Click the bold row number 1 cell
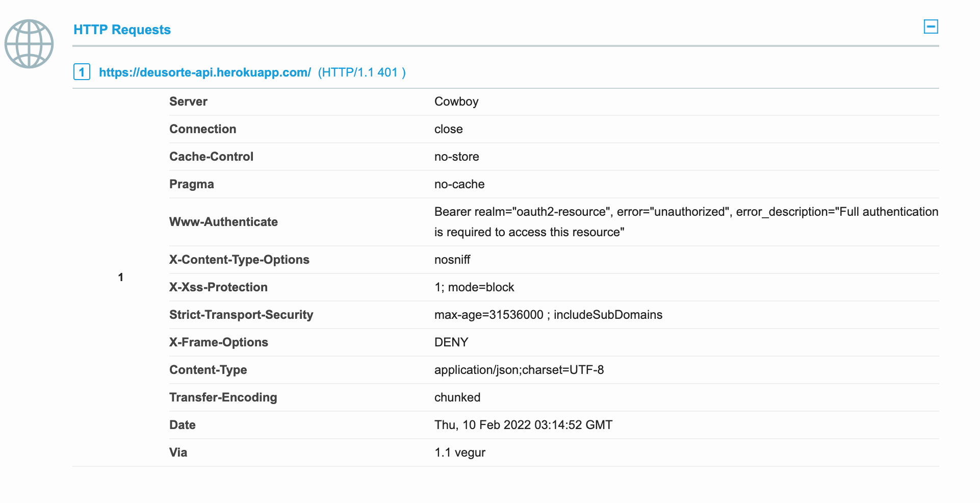 click(121, 277)
